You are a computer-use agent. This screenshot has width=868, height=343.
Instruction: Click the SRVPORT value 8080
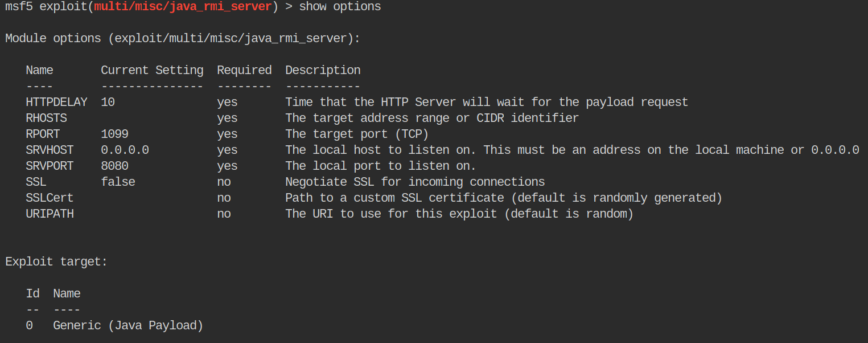tap(114, 166)
